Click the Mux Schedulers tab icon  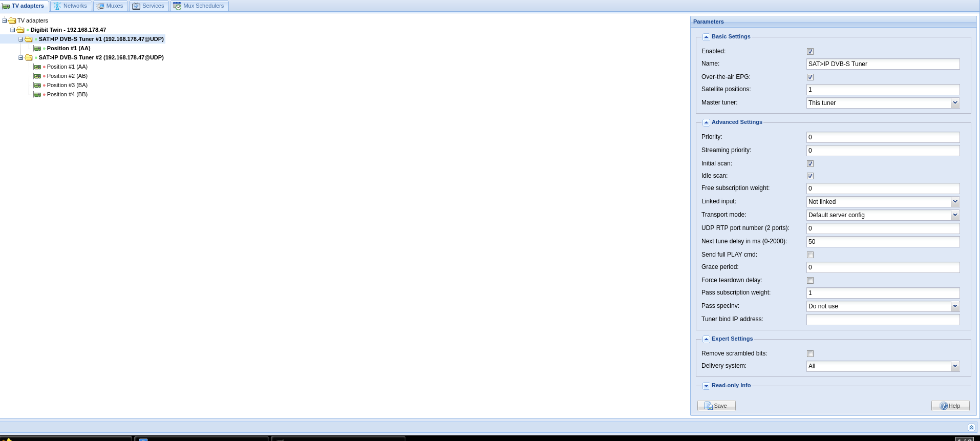(x=177, y=6)
